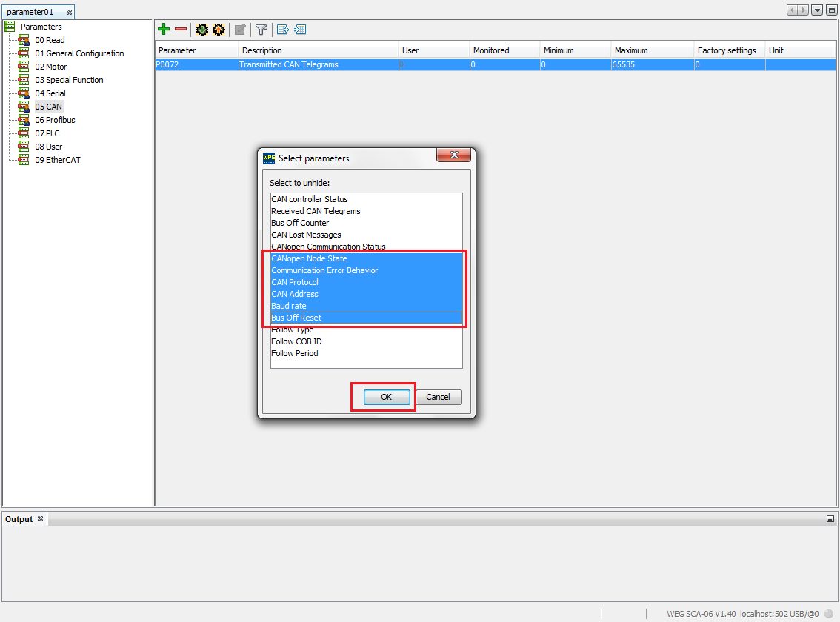Open the tab list dropdown arrow
Viewport: 840px width, 622px height.
pyautogui.click(x=817, y=8)
